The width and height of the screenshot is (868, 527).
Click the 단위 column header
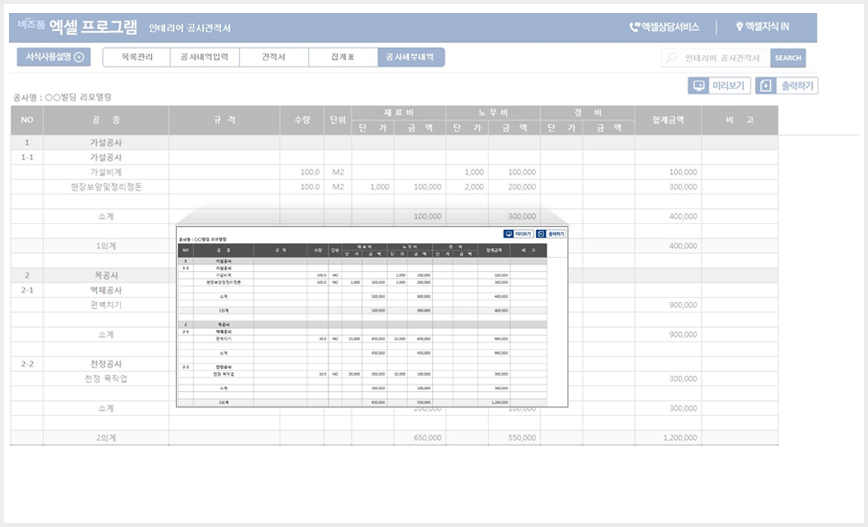pos(338,120)
